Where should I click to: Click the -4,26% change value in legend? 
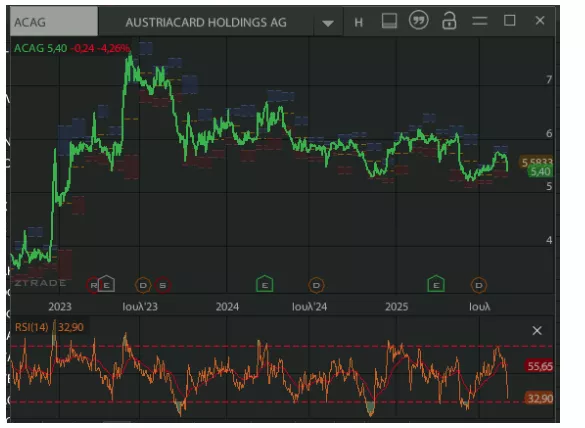click(x=113, y=48)
